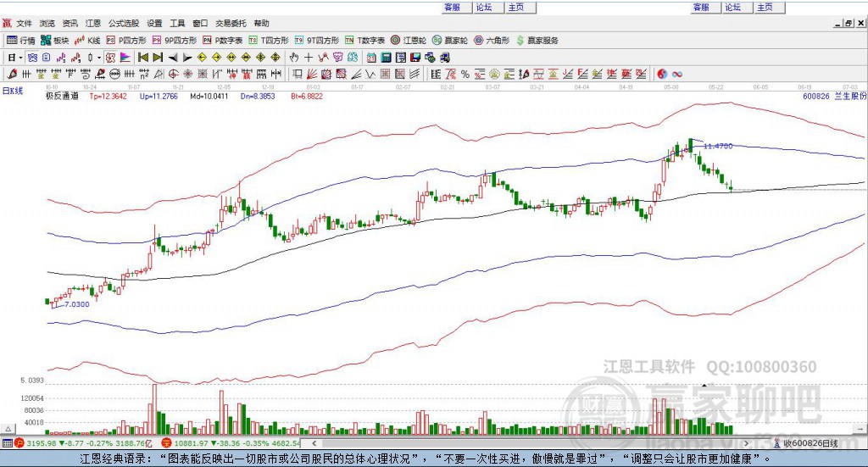868x467 pixels.
Task: Select the crosshair cursor tool
Action: click(x=309, y=58)
